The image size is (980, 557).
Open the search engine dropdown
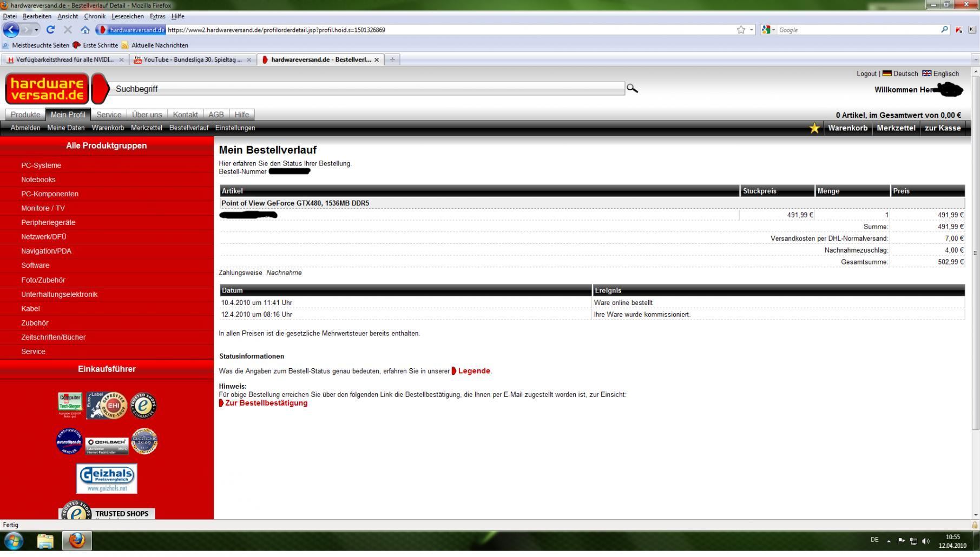[768, 30]
